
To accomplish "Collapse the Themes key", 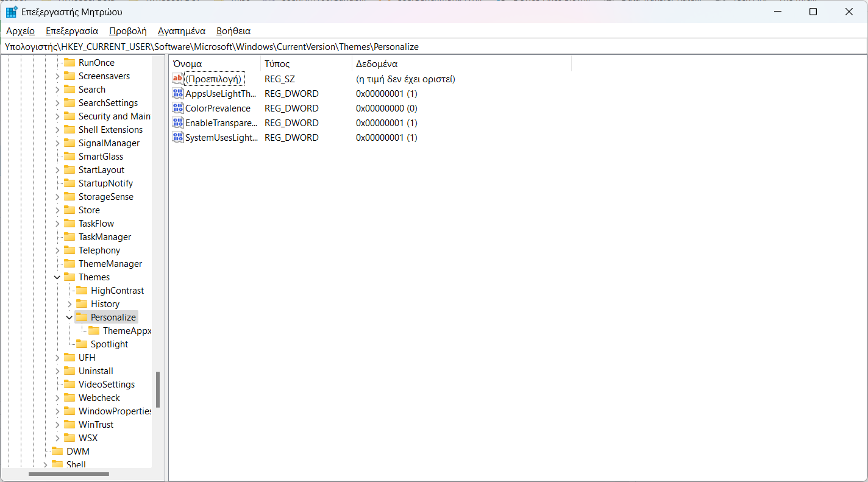I will (x=57, y=277).
